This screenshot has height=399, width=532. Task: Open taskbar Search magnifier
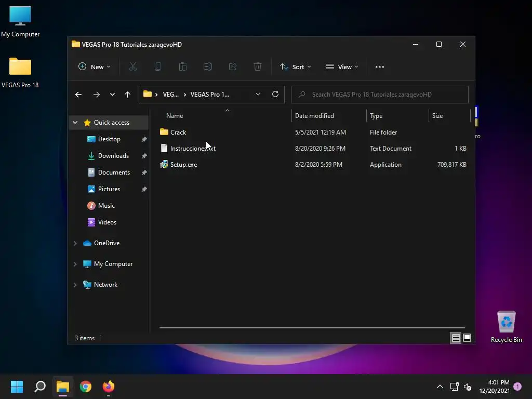40,387
